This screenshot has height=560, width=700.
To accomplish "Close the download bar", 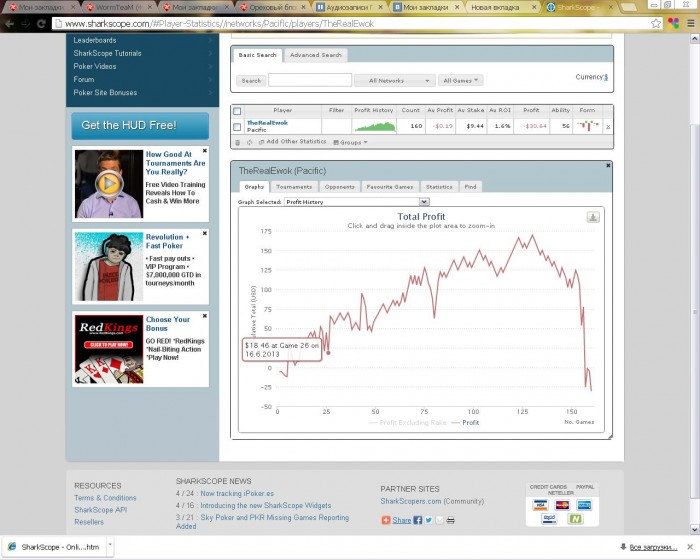I will point(690,547).
